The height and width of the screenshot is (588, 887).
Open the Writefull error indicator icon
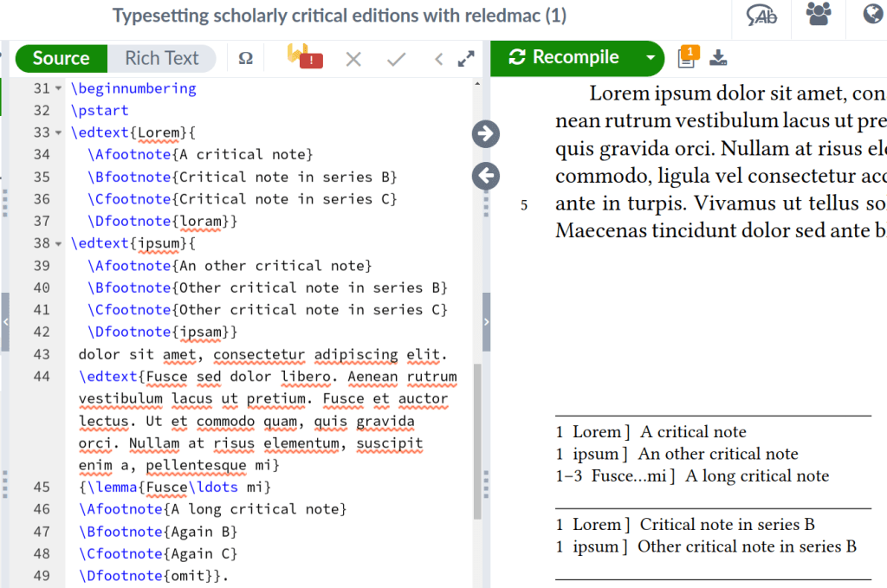(304, 58)
